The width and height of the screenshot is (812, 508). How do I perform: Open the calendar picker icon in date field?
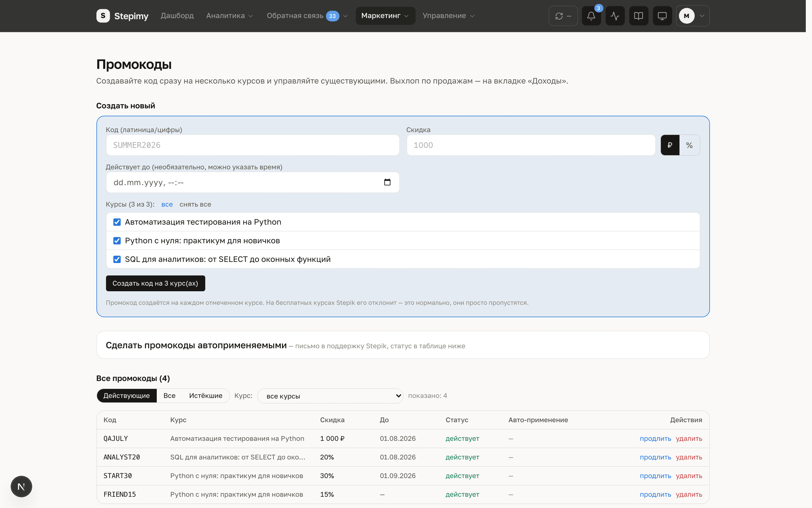(387, 182)
